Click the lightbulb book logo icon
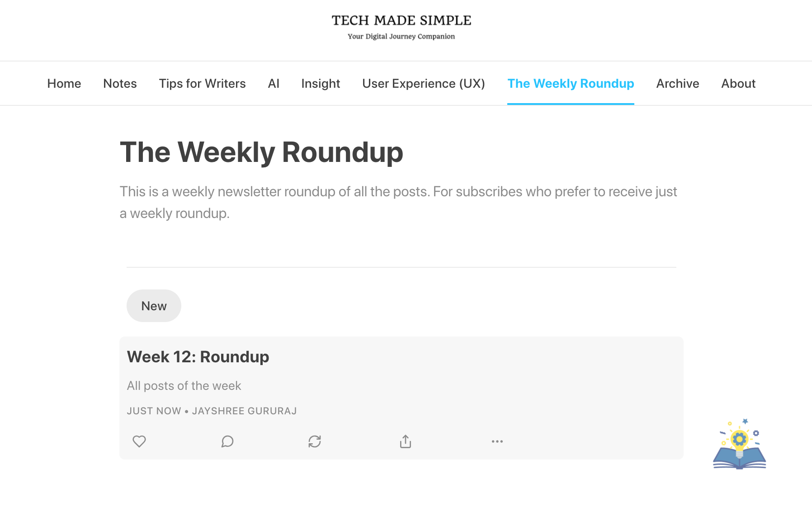 tap(739, 445)
